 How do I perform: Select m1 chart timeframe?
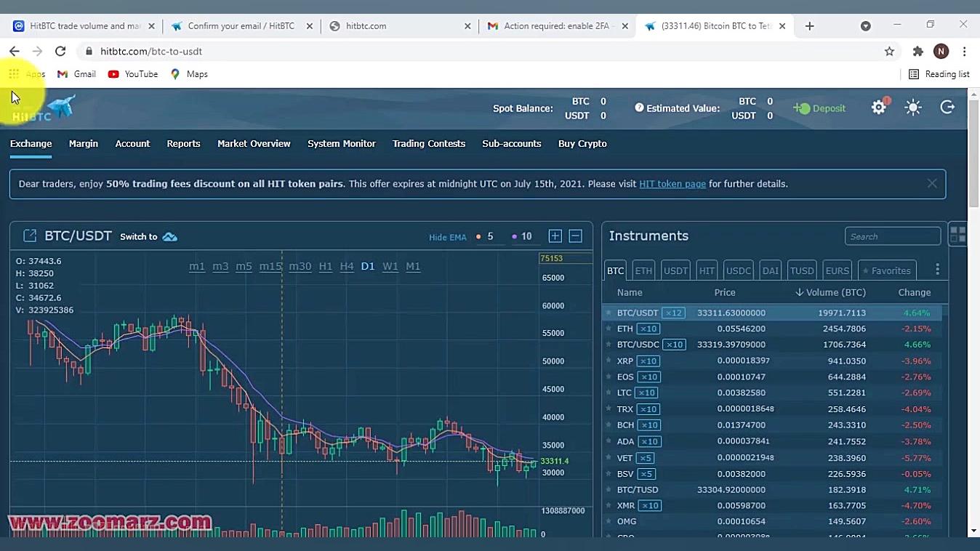coord(197,266)
